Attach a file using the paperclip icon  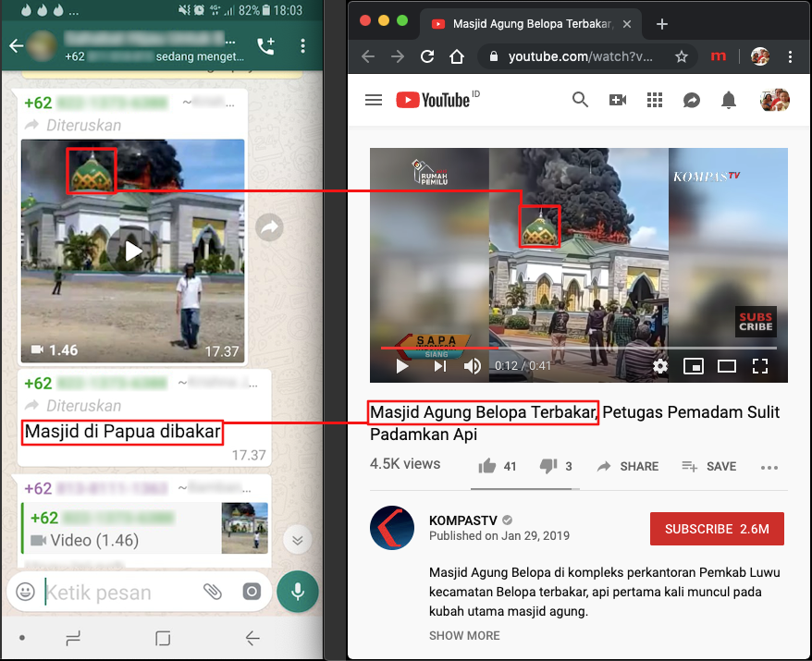213,591
